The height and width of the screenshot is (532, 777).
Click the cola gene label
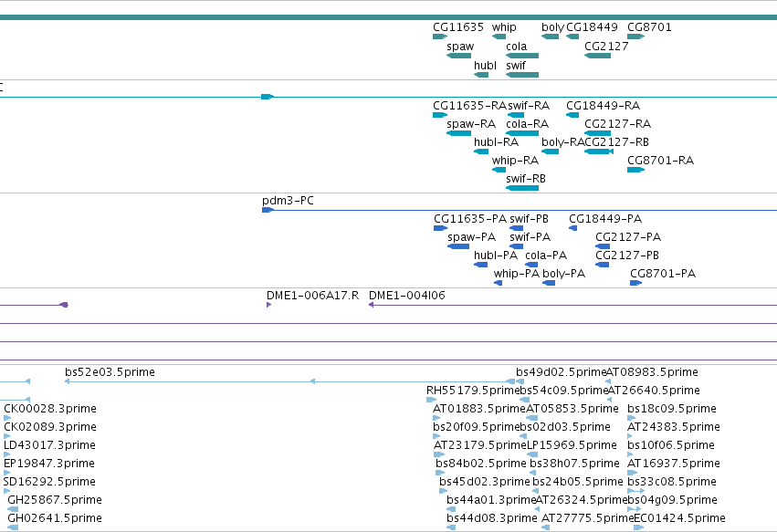tap(517, 47)
